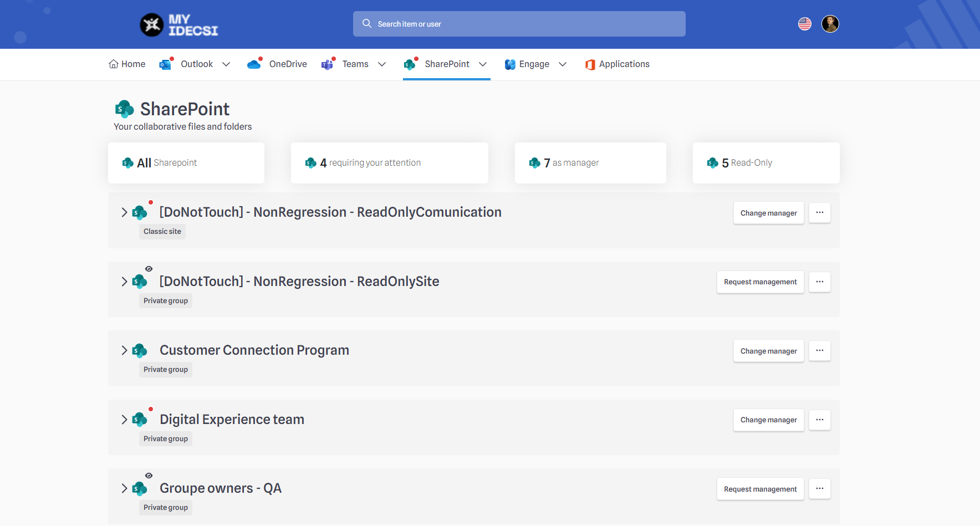This screenshot has height=526, width=980.
Task: Click the Applications Office icon
Action: tap(590, 65)
